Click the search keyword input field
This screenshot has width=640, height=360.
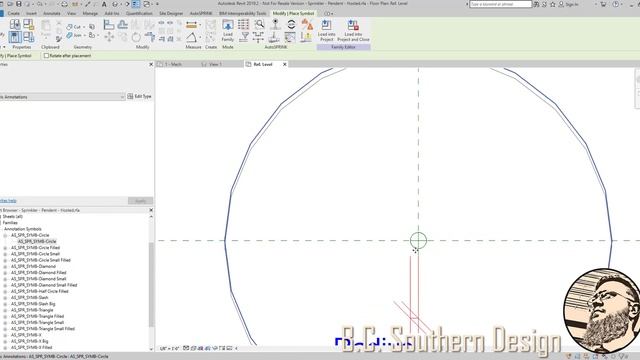[x=500, y=4]
